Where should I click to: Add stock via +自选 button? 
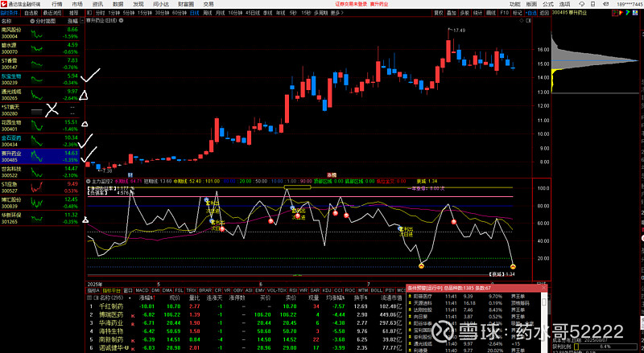tap(531, 13)
